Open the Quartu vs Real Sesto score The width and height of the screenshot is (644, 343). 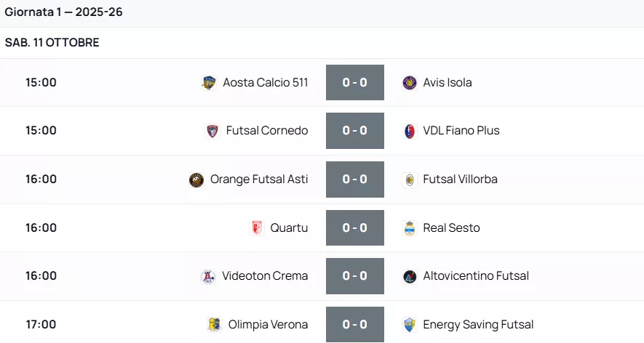pyautogui.click(x=354, y=228)
